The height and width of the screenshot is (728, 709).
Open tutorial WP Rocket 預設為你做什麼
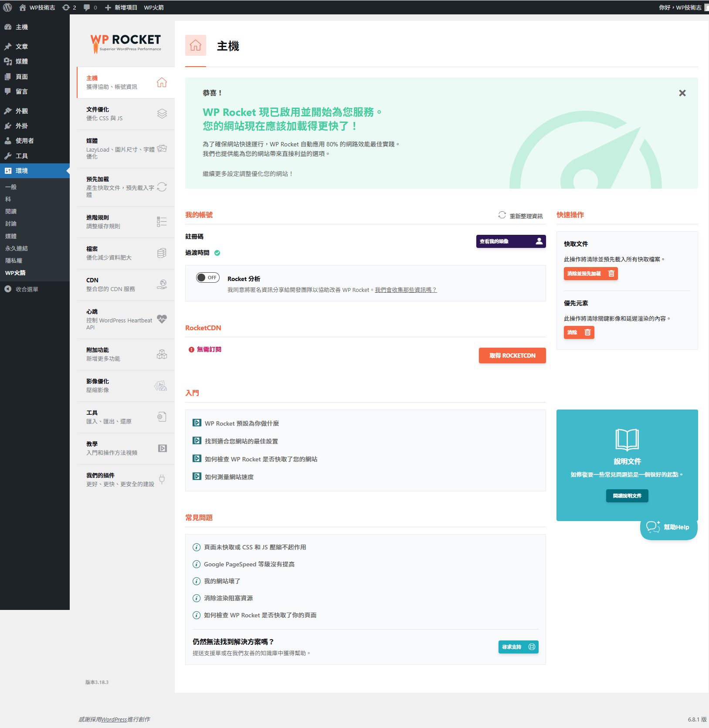pos(242,423)
